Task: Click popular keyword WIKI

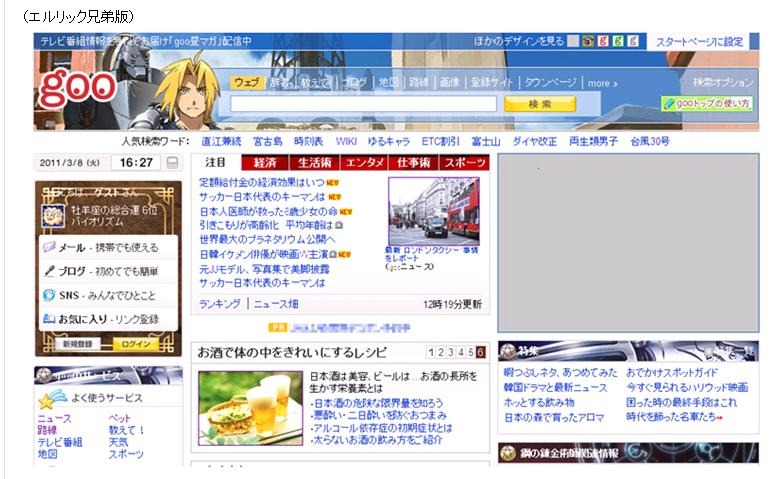Action: point(346,142)
